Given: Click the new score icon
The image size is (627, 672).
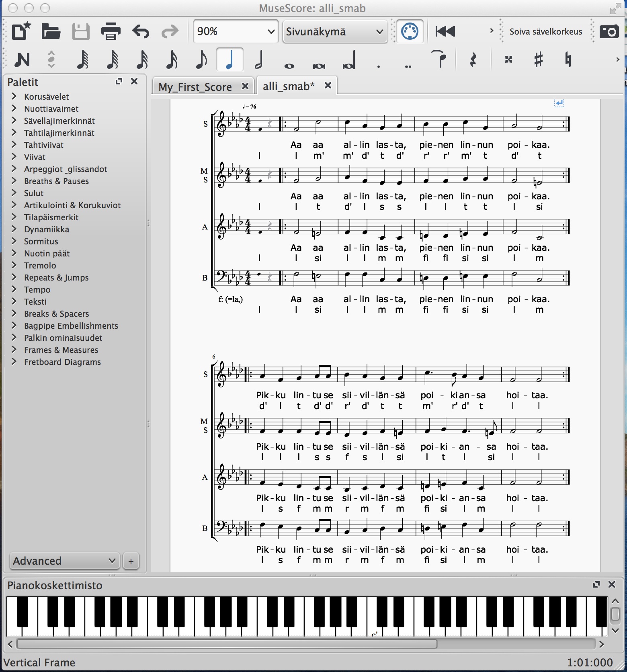Looking at the screenshot, I should 21,31.
